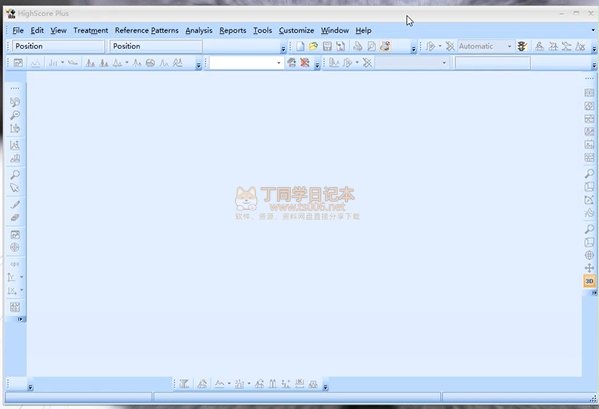Expand the Position toolbar overflow arrow
599x409 pixels.
click(x=283, y=49)
